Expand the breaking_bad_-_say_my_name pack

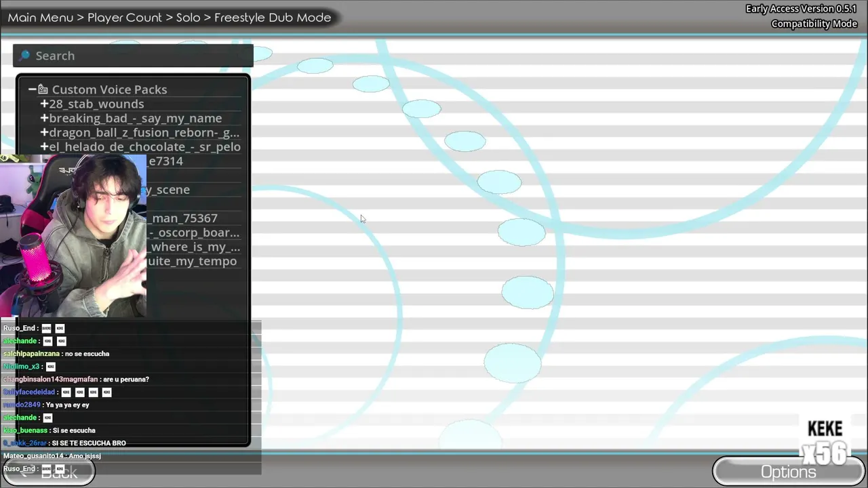pyautogui.click(x=44, y=118)
